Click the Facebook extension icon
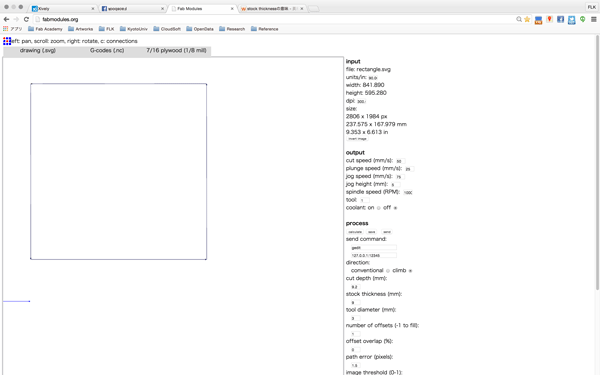The image size is (600, 375). pyautogui.click(x=561, y=19)
